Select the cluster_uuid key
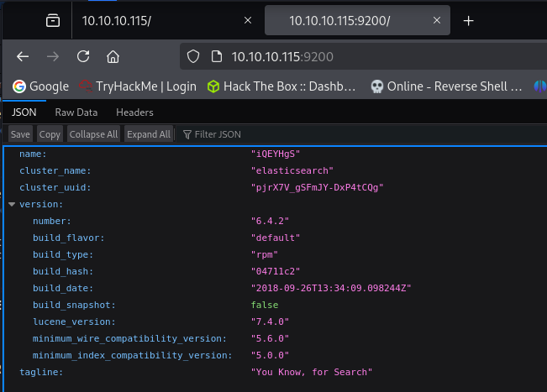547x392 pixels. (55, 187)
